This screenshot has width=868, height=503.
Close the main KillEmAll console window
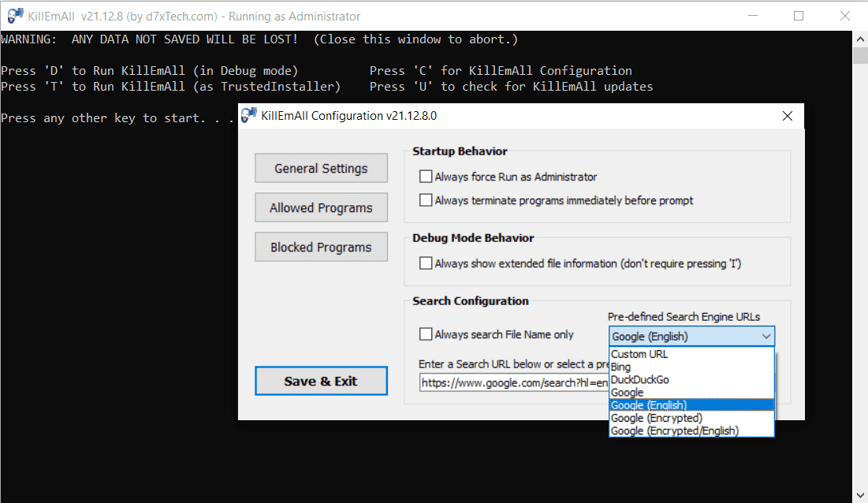click(x=845, y=16)
